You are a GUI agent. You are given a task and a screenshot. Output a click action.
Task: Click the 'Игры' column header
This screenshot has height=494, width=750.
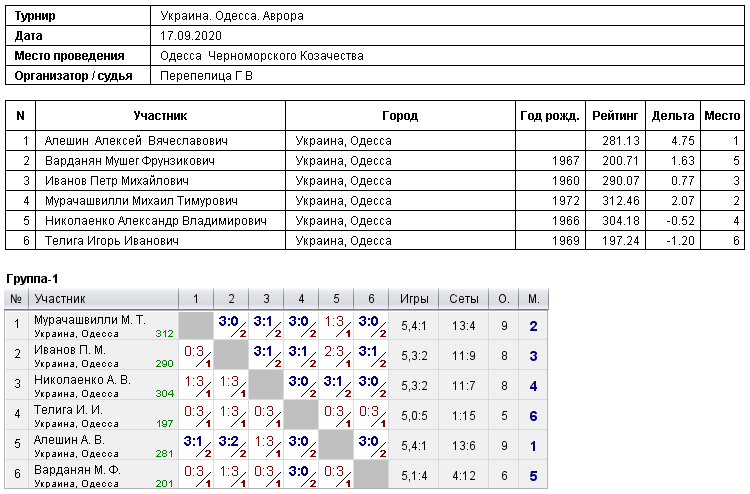click(414, 299)
